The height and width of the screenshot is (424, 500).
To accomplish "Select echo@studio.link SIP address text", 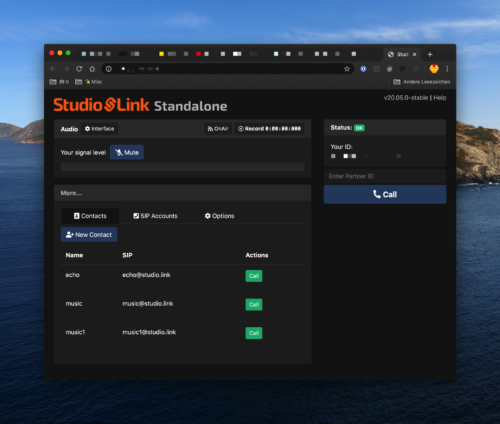I will pyautogui.click(x=146, y=275).
